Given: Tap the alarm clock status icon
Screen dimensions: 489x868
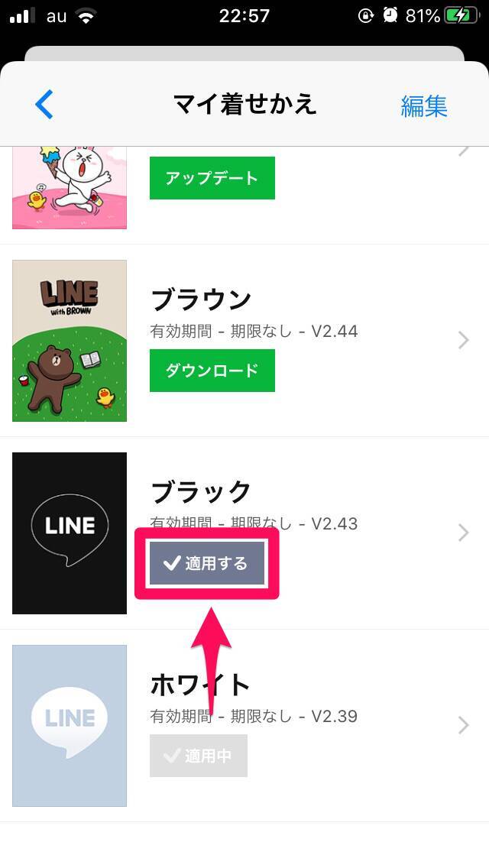Looking at the screenshot, I should pyautogui.click(x=391, y=16).
